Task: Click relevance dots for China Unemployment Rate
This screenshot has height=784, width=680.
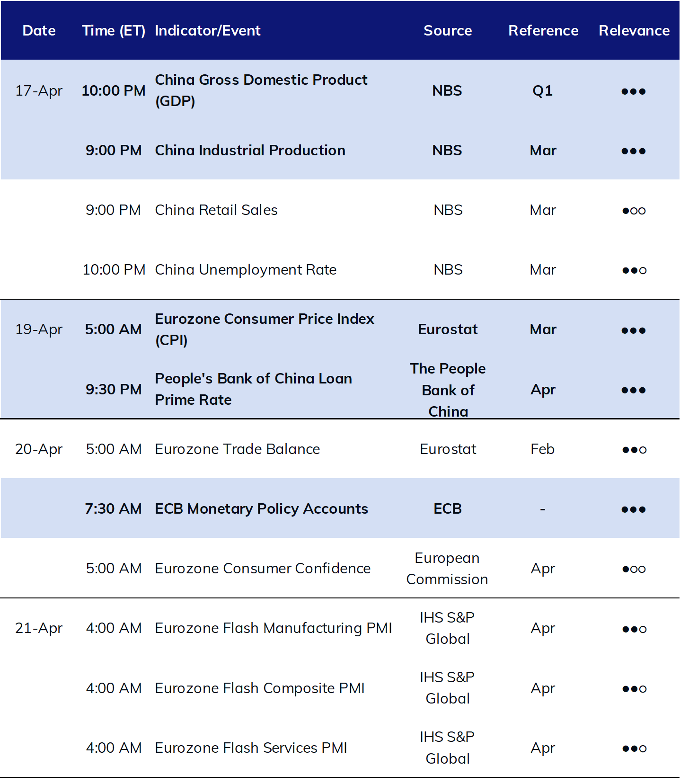Action: point(634,270)
